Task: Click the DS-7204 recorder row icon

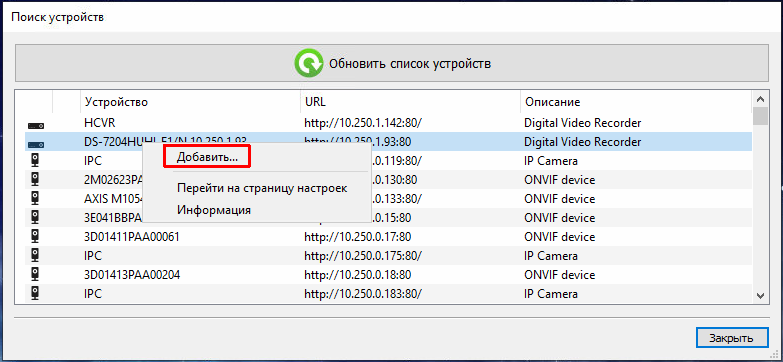Action: 35,145
